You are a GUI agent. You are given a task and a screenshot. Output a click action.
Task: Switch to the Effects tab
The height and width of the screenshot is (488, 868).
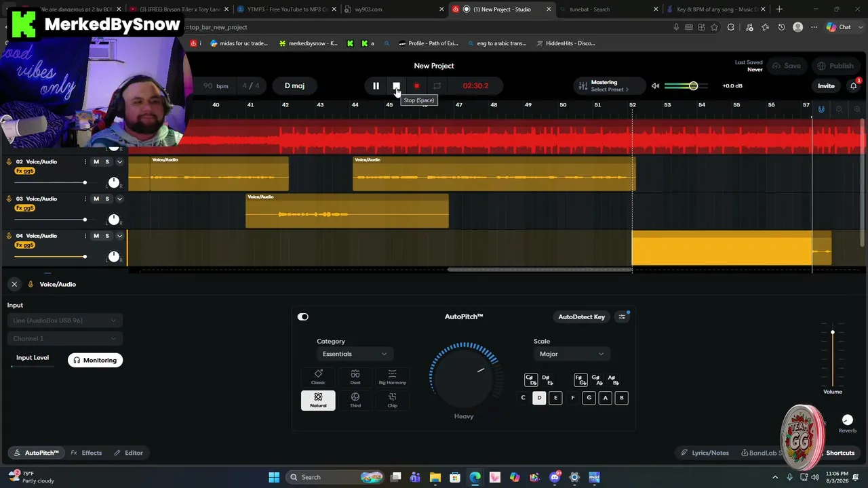(87, 453)
